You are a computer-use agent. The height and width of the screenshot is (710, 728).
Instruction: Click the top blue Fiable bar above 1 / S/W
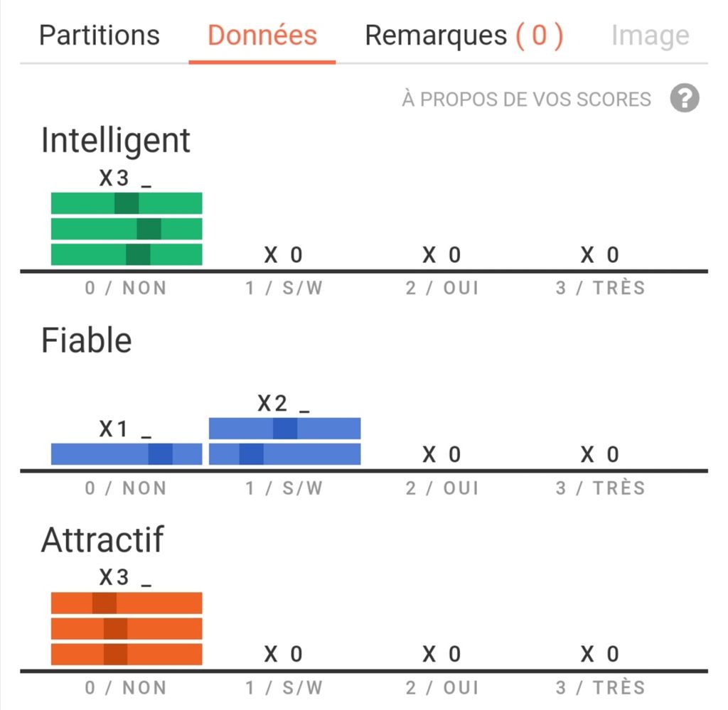[x=284, y=429]
